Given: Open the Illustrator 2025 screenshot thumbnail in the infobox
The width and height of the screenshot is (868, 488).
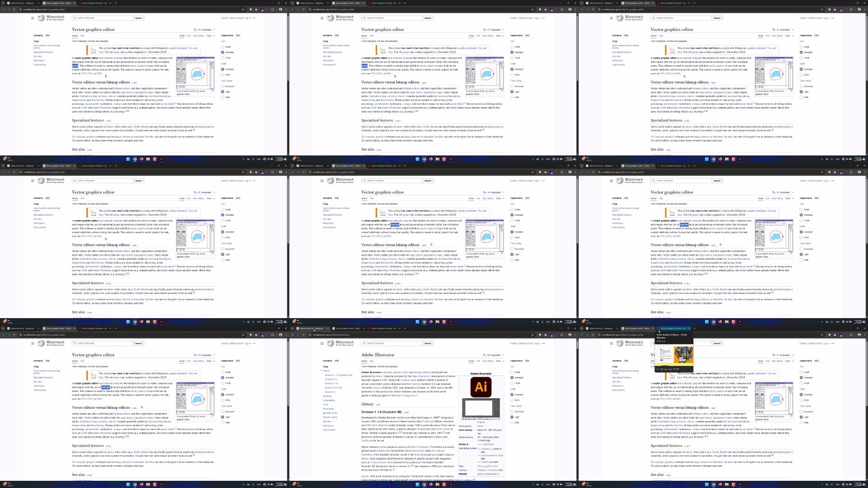Looking at the screenshot, I should [481, 408].
